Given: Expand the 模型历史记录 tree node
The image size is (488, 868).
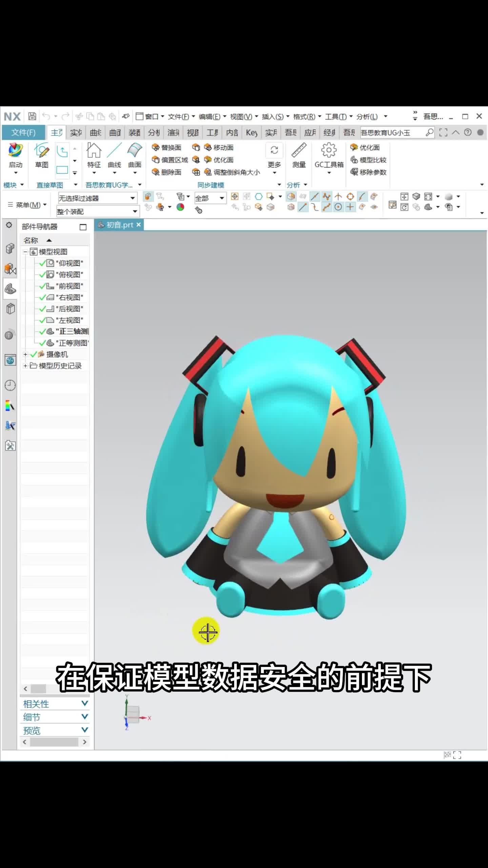Looking at the screenshot, I should tap(25, 366).
